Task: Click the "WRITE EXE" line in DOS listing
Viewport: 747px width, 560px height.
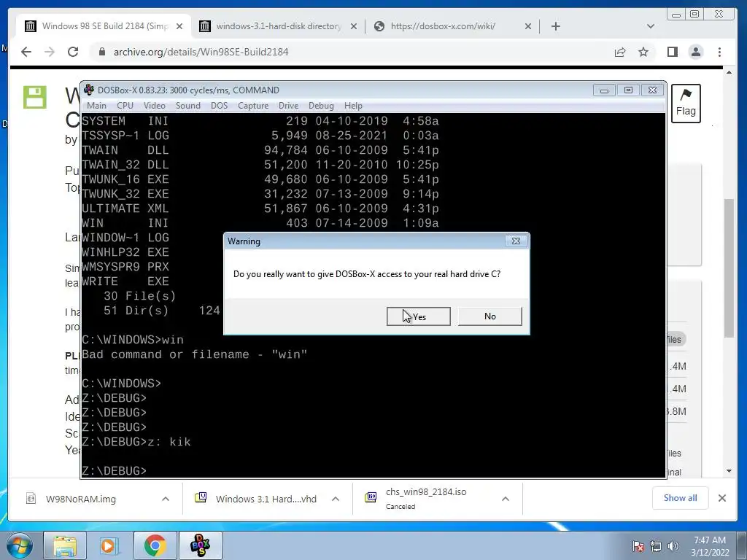Action: [125, 281]
